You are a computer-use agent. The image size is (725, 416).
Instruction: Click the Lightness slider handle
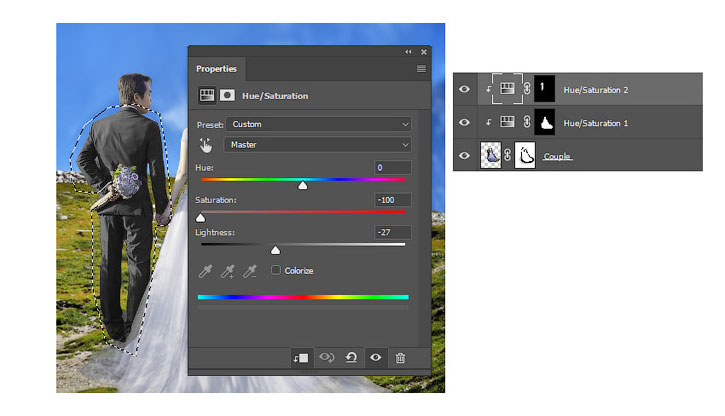click(275, 250)
